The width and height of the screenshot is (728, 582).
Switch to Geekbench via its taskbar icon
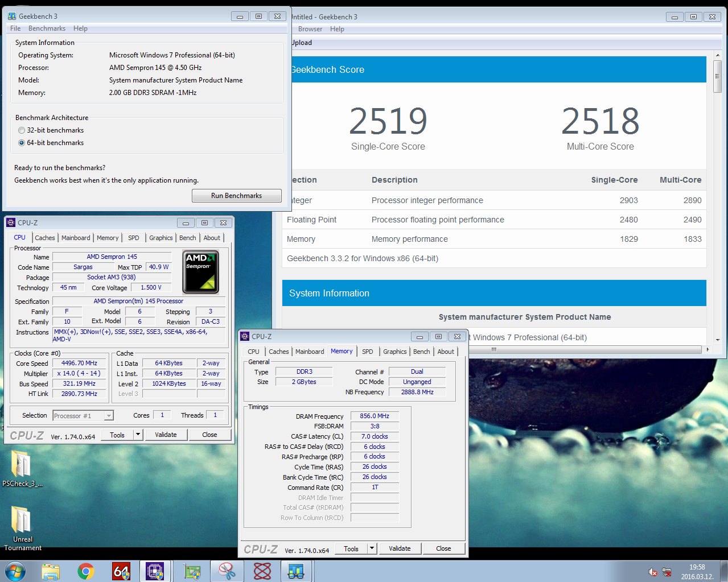[296, 571]
